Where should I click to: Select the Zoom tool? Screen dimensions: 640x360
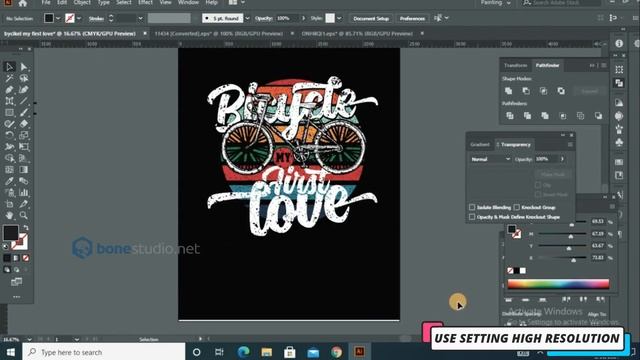(24, 215)
